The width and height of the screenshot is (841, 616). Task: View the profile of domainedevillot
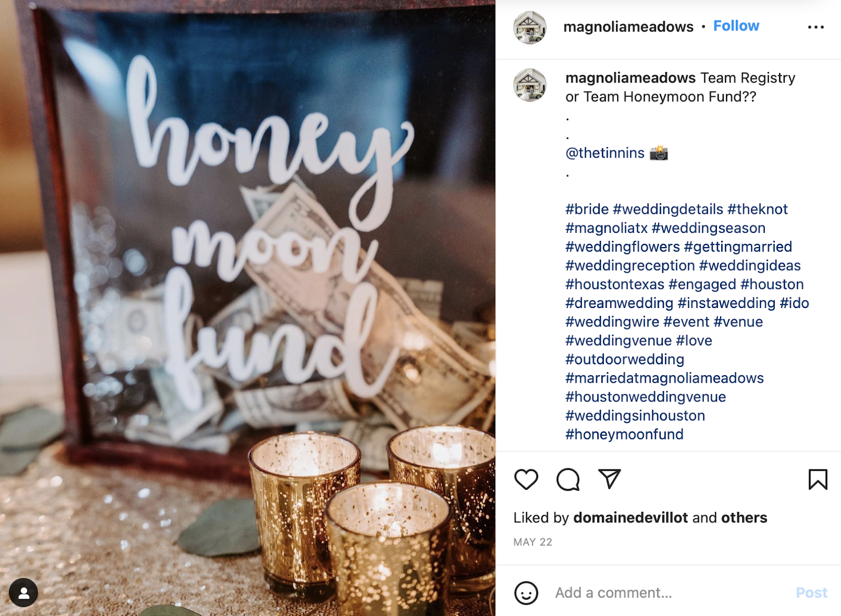(630, 518)
